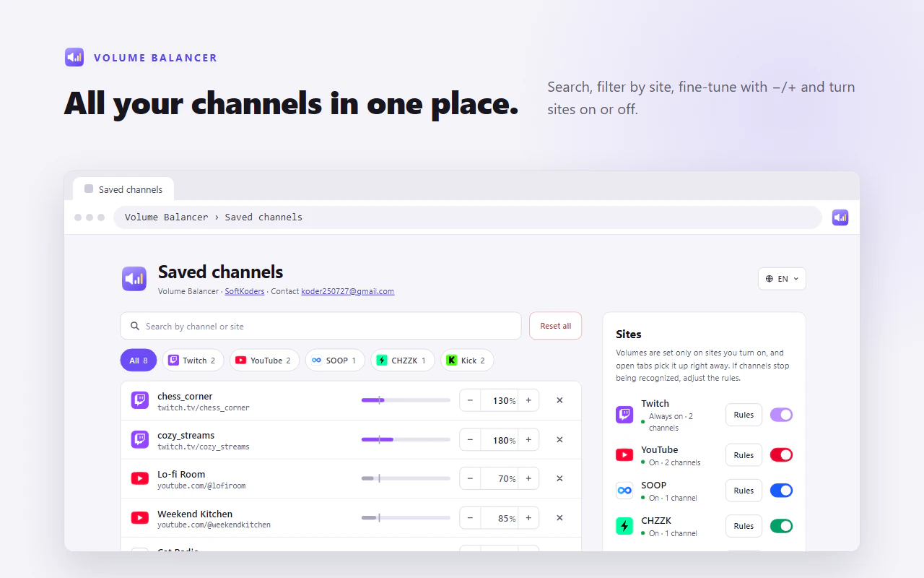Image resolution: width=924 pixels, height=578 pixels.
Task: Click the Twitch icon in the Sites panel
Action: (x=624, y=415)
